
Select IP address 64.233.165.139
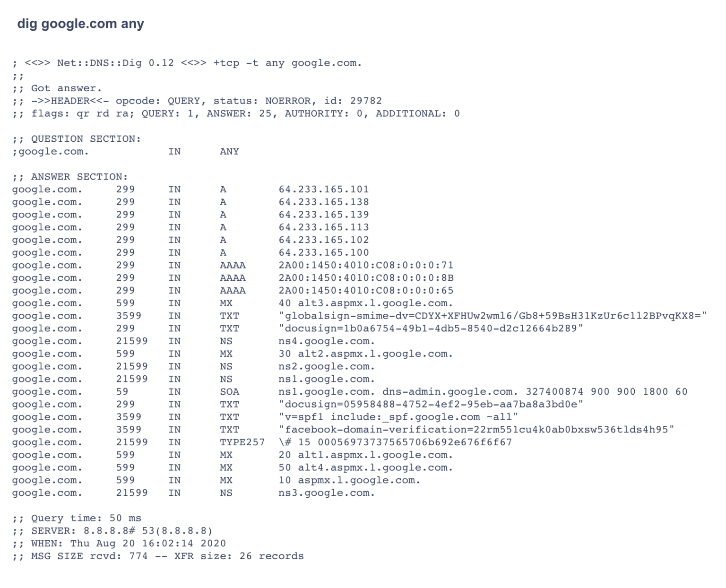click(324, 215)
